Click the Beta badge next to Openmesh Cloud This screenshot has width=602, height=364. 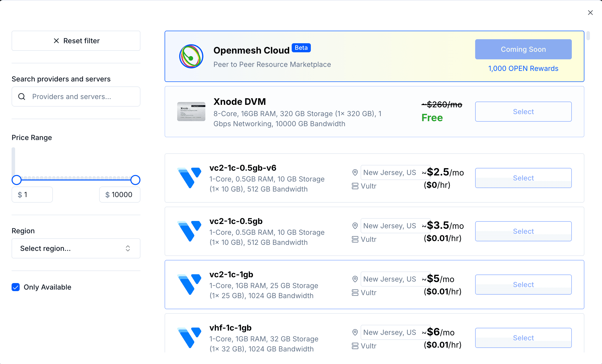pyautogui.click(x=301, y=48)
